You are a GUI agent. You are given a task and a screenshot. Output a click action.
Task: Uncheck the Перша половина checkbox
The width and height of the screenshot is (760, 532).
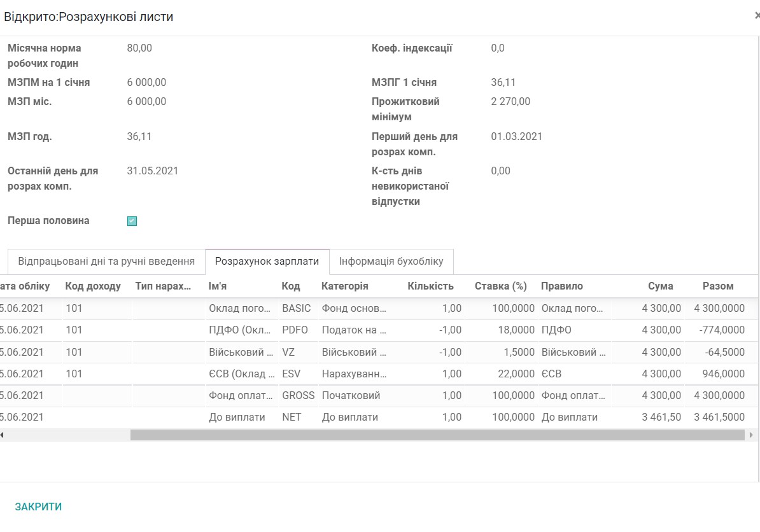(x=131, y=221)
